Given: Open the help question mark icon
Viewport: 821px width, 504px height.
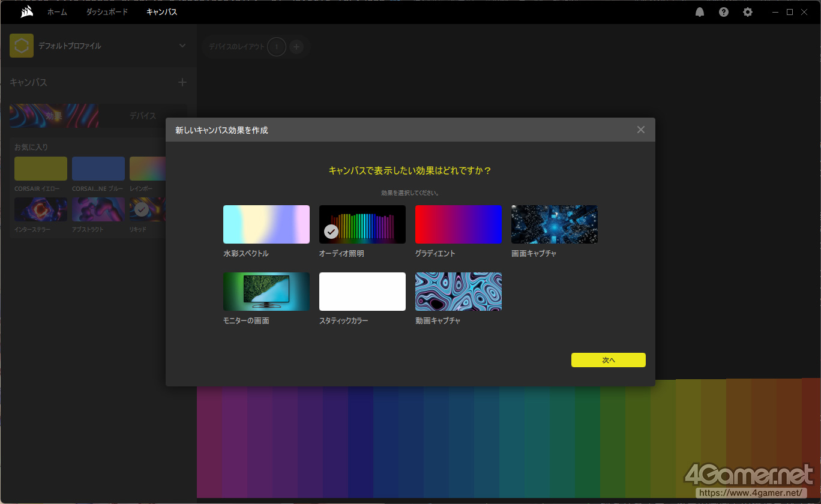Looking at the screenshot, I should tap(724, 12).
